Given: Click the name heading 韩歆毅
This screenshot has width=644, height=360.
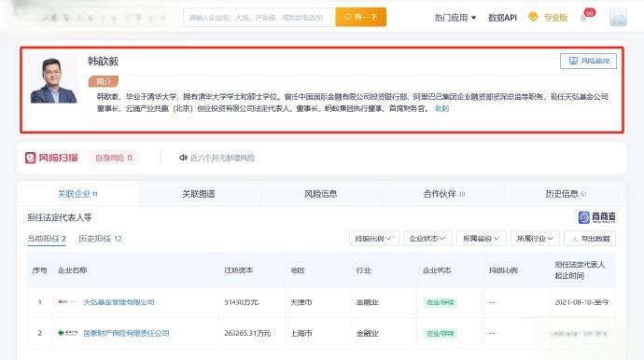Looking at the screenshot, I should pos(103,62).
